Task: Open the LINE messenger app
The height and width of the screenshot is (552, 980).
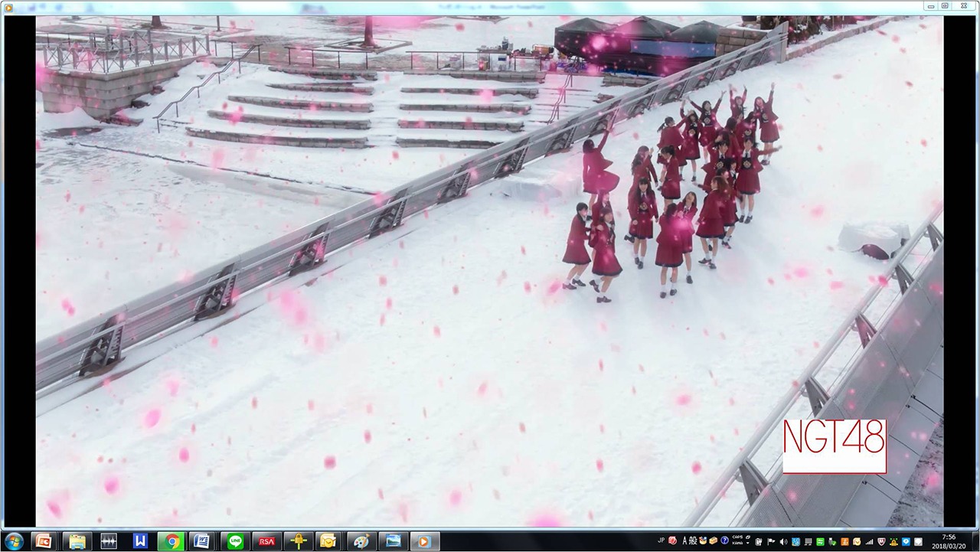Action: pos(235,541)
